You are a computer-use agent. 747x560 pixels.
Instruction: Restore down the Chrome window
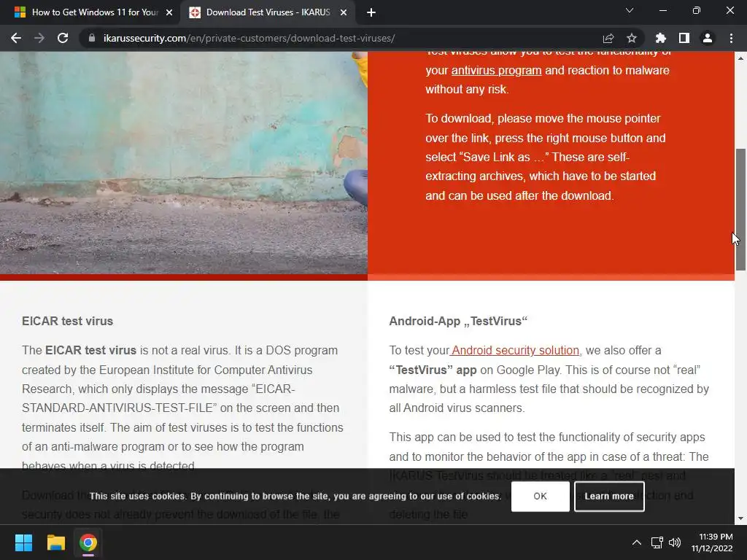point(697,10)
